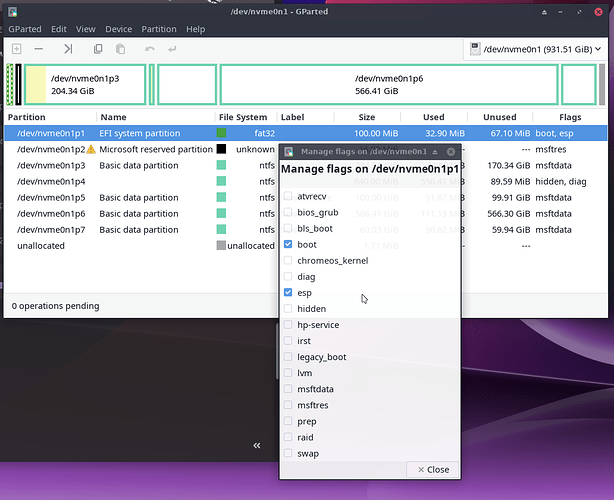
Task: Uncheck the esp flag checkbox
Action: tap(288, 292)
